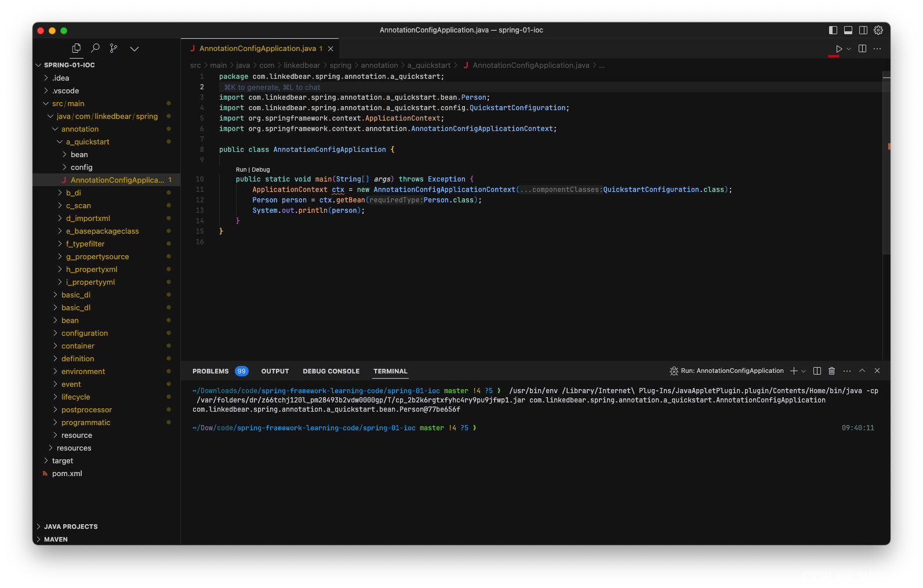
Task: Expand c_scan folder
Action: [x=106, y=205]
